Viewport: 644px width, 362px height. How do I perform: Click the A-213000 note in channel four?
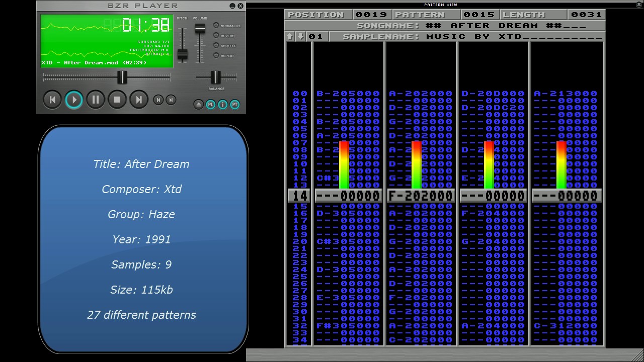566,94
